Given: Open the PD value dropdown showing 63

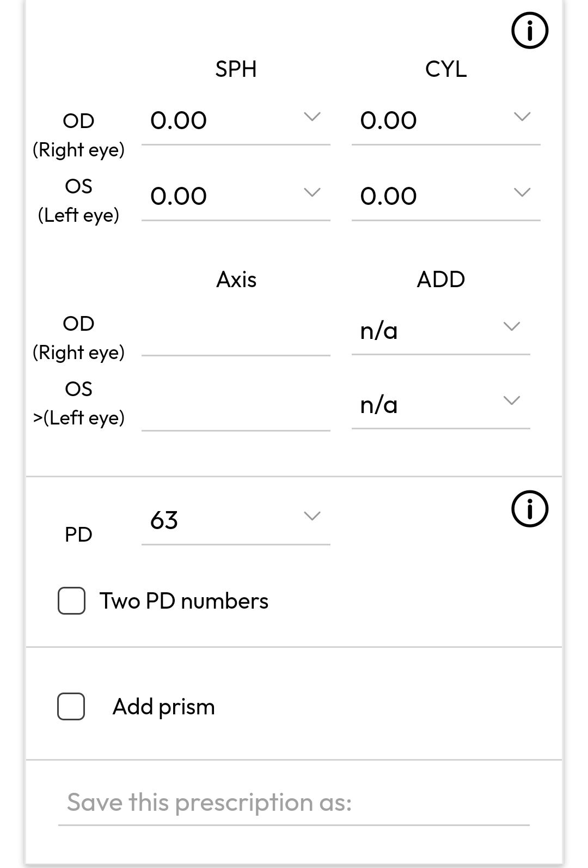Looking at the screenshot, I should tap(311, 515).
